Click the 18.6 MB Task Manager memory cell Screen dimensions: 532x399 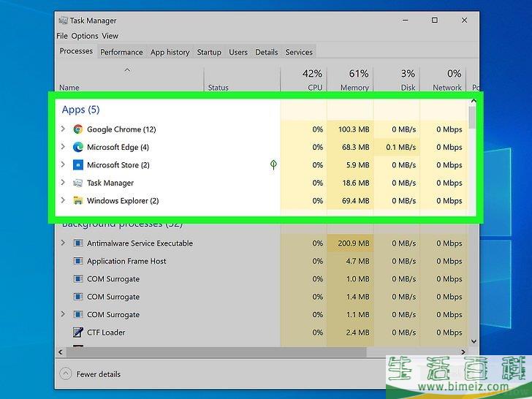pos(350,183)
